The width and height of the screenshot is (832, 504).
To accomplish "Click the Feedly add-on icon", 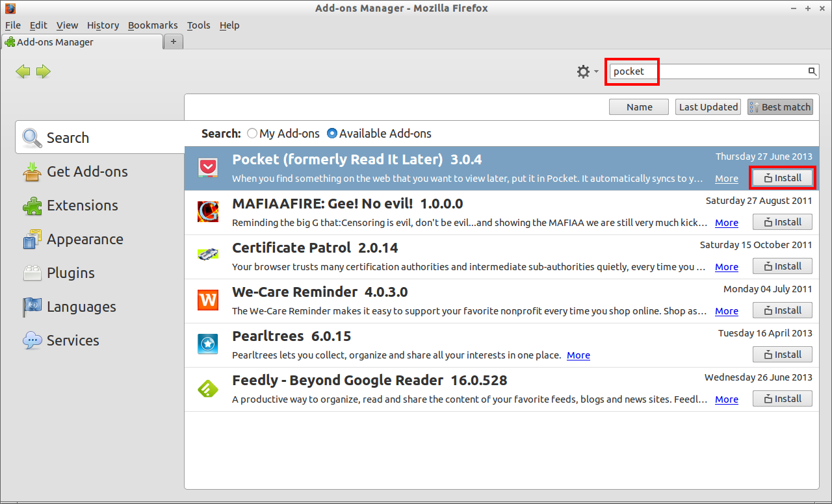I will [x=208, y=388].
